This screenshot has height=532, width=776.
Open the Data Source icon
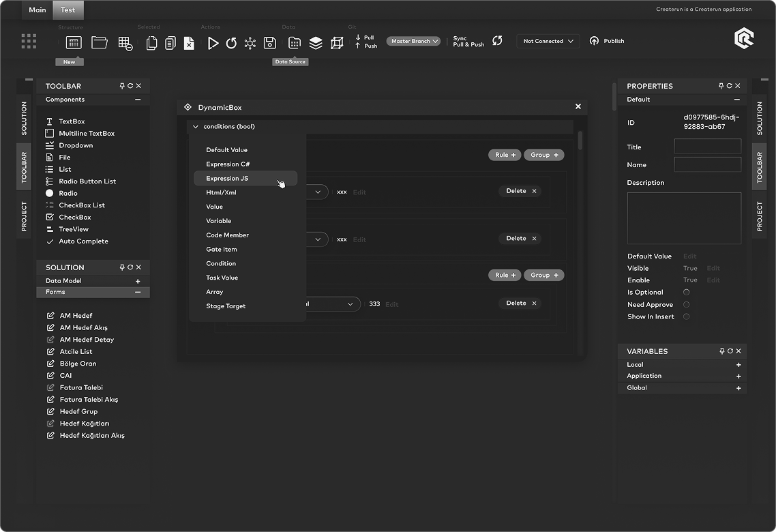[294, 42]
